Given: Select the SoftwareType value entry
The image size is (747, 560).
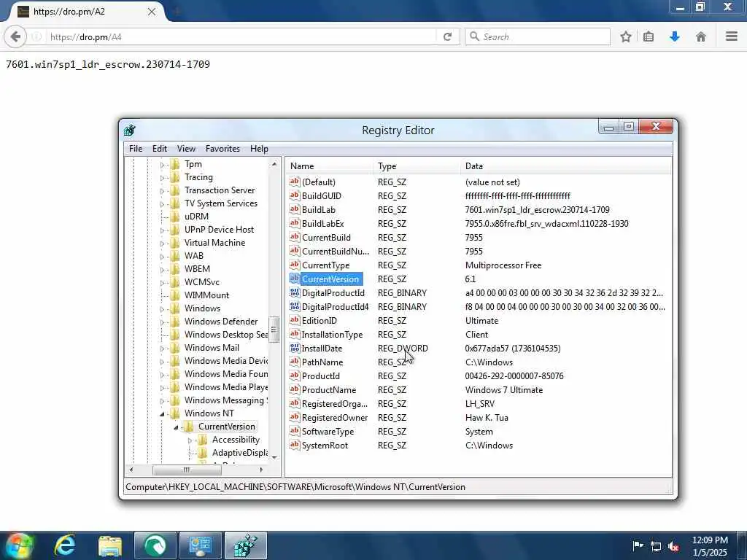Looking at the screenshot, I should coord(328,432).
